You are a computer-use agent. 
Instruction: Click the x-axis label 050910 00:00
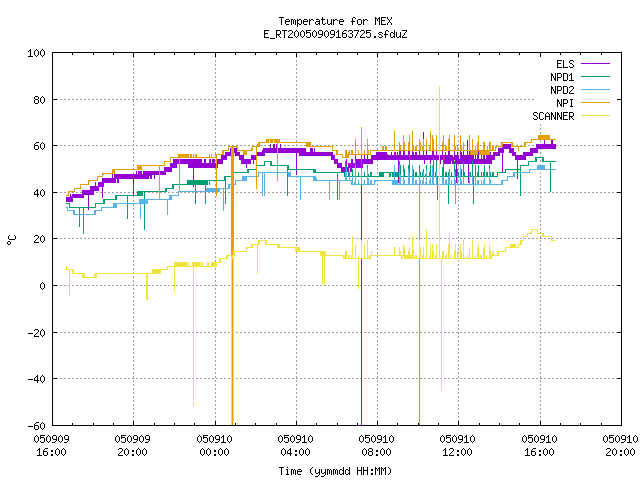point(214,446)
